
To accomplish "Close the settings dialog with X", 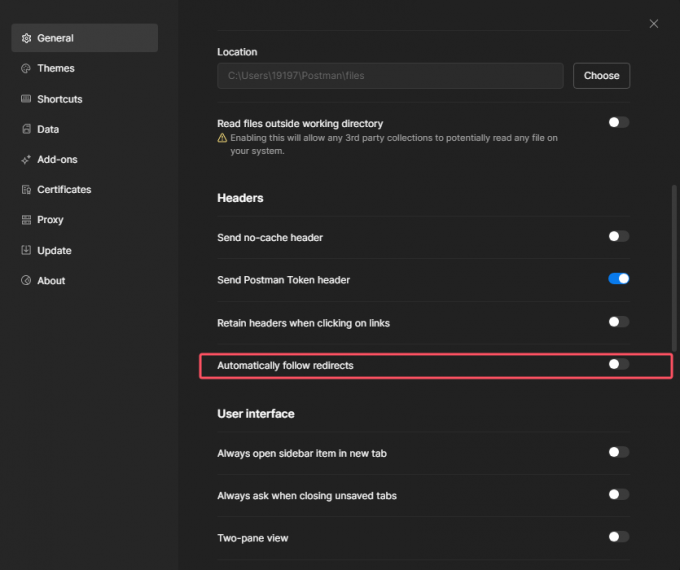I will (x=654, y=23).
